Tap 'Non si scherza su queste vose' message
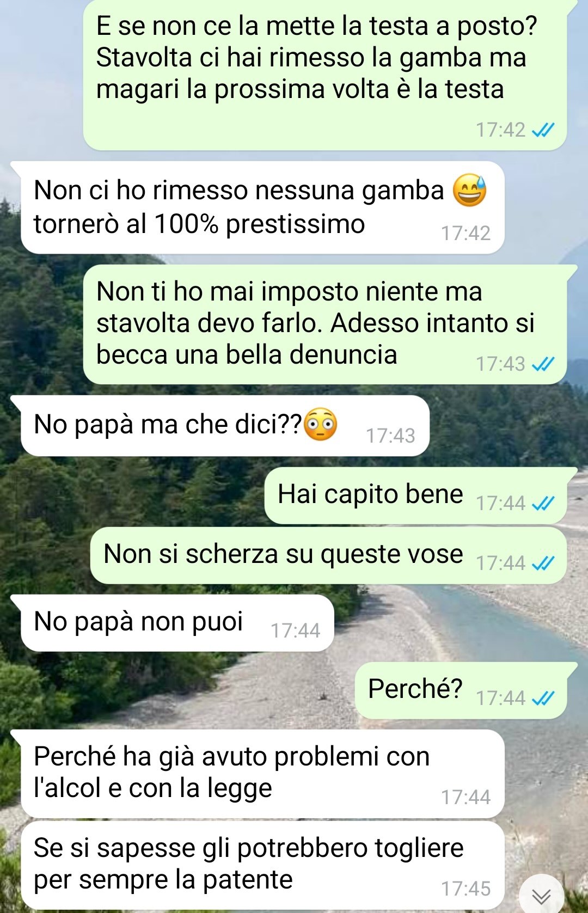This screenshot has width=588, height=913. coord(328,555)
